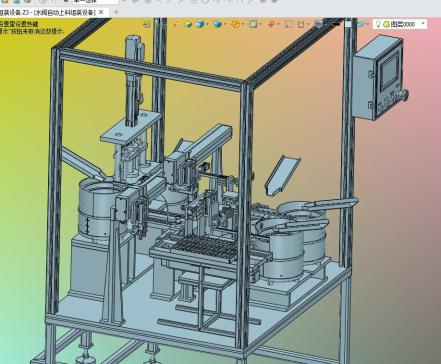This screenshot has height=364, width=441.
Task: Close the 水阀自动上料组装设备 document tab
Action: (x=102, y=12)
